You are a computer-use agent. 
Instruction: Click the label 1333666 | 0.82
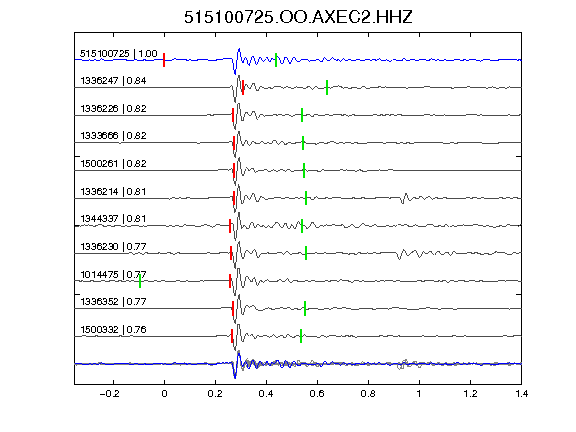tap(113, 136)
